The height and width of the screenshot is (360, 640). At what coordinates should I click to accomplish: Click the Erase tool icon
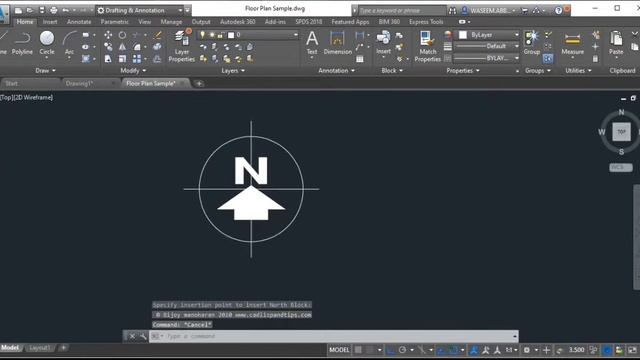click(x=157, y=35)
